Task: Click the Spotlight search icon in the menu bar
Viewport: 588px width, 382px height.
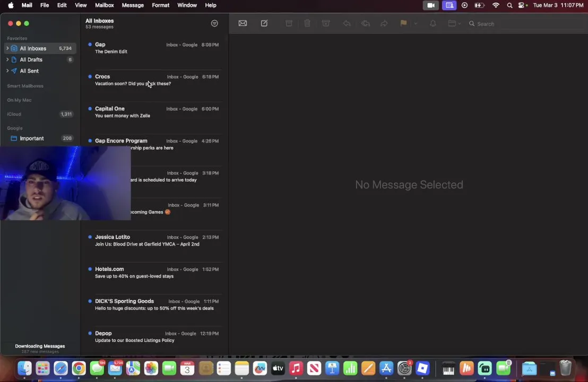Action: [x=509, y=5]
